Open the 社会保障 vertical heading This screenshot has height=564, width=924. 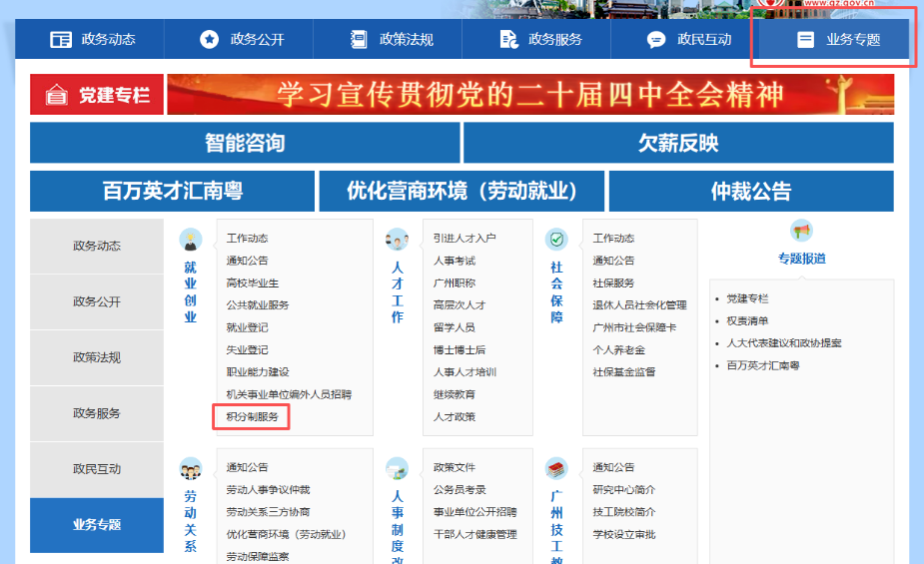click(556, 292)
